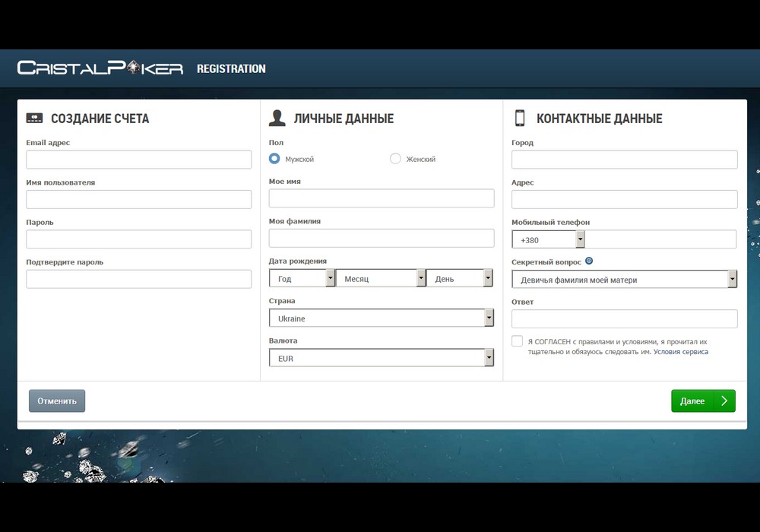This screenshot has height=532, width=760.
Task: Select the Женский gender radio button
Action: pyautogui.click(x=395, y=159)
